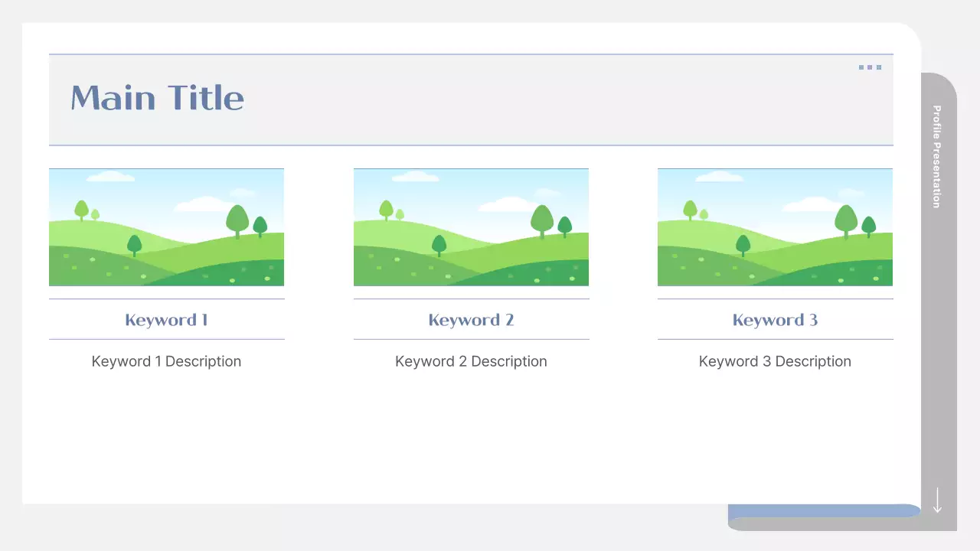The width and height of the screenshot is (980, 551).
Task: Click the rightmost teal square icon
Action: [x=879, y=67]
